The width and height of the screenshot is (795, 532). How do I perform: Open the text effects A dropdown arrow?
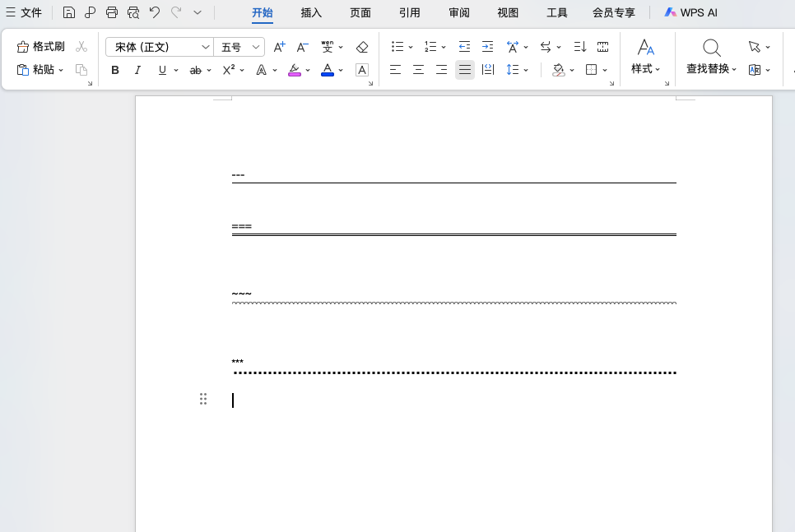point(275,71)
